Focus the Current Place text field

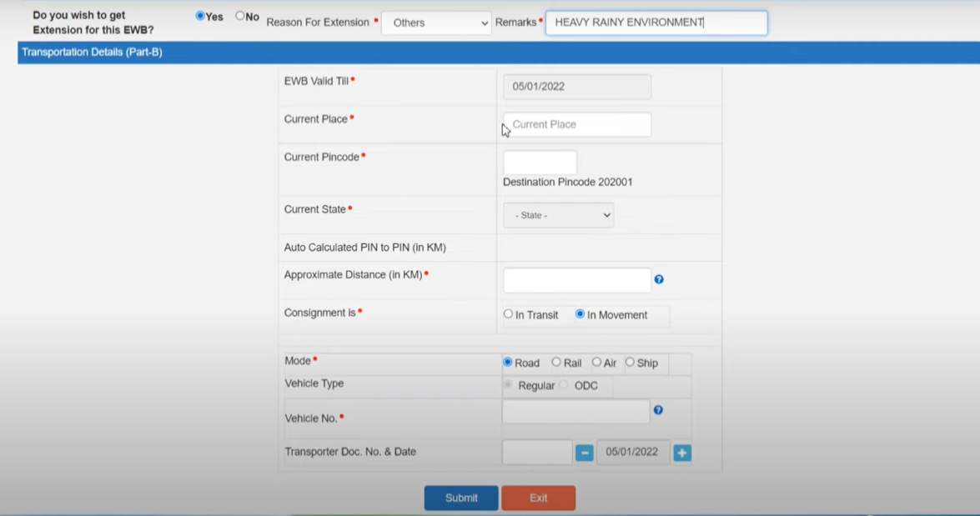pos(577,125)
